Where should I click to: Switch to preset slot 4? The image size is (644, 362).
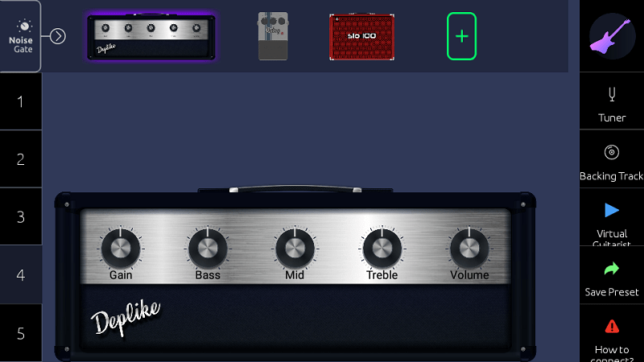pyautogui.click(x=21, y=275)
